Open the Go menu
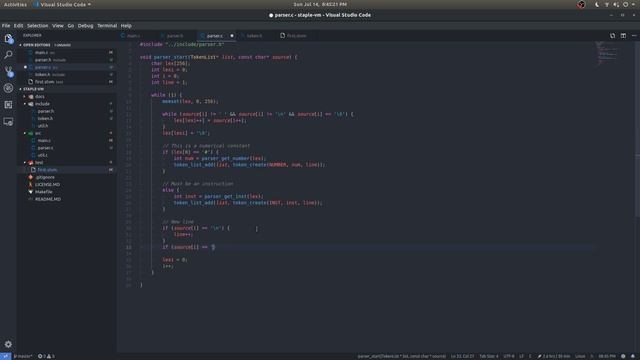The width and height of the screenshot is (640, 360). point(71,26)
